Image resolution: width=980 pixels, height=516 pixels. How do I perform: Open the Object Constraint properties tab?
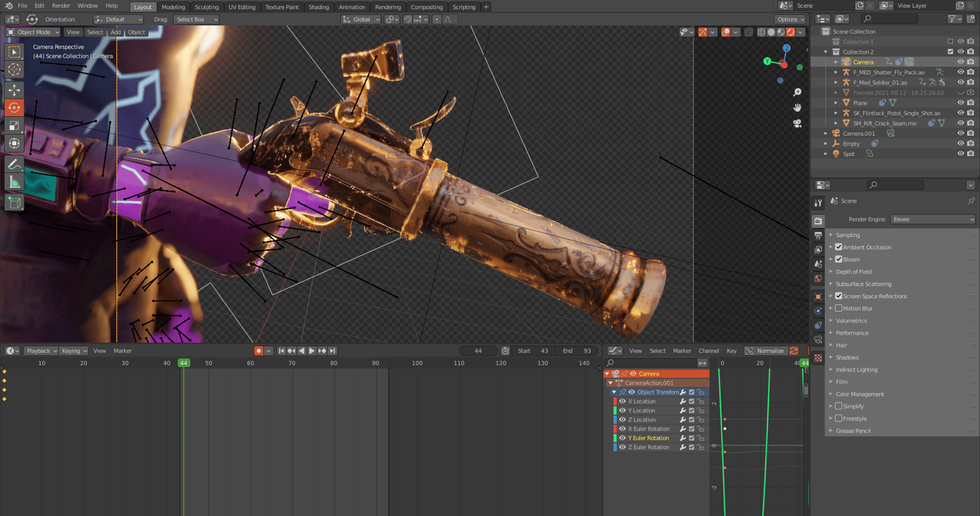818,325
